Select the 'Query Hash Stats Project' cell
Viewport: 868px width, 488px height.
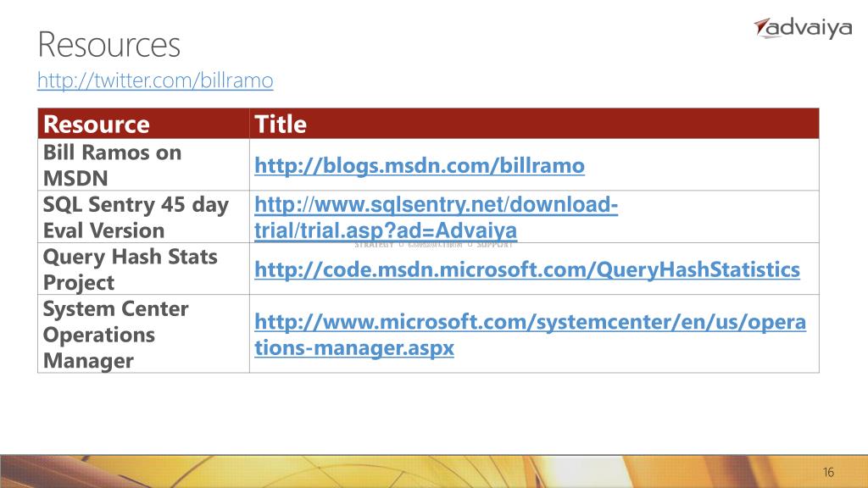point(143,269)
